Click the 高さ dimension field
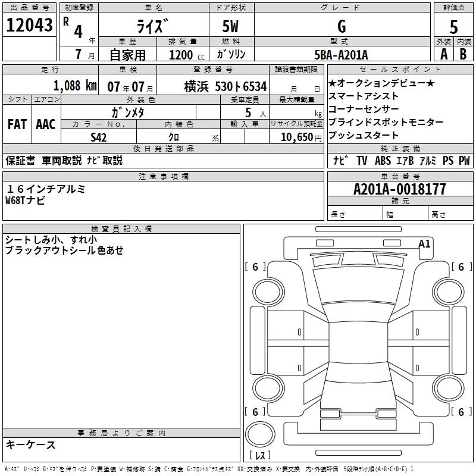The height and width of the screenshot is (476, 476). pyautogui.click(x=451, y=214)
